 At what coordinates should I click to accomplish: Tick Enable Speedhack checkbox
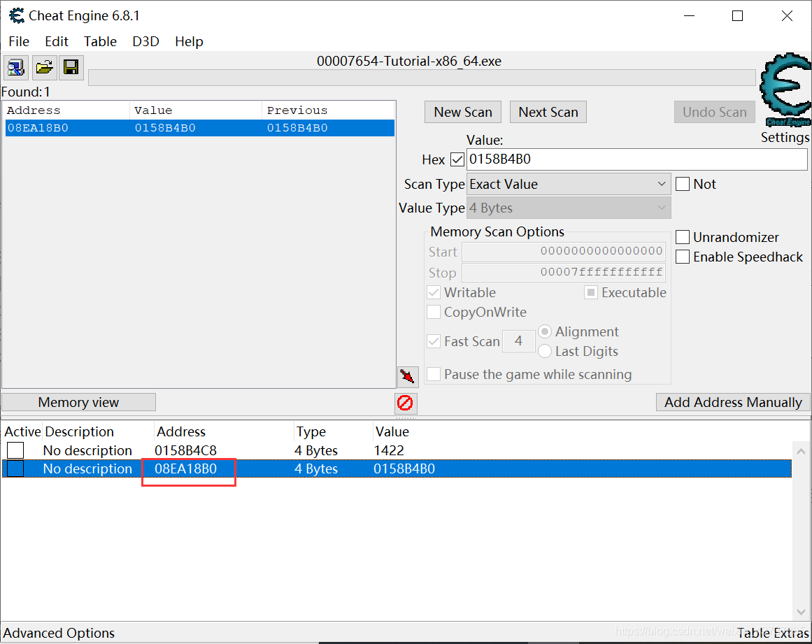click(x=683, y=257)
